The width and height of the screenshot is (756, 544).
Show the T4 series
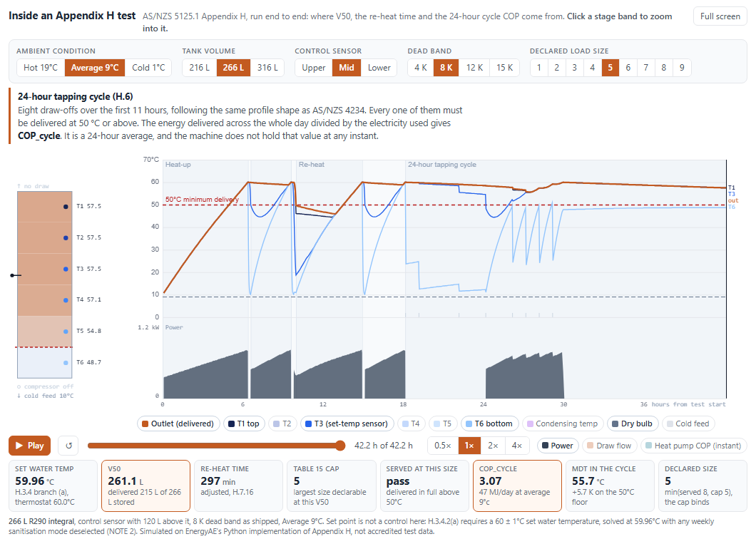[412, 424]
